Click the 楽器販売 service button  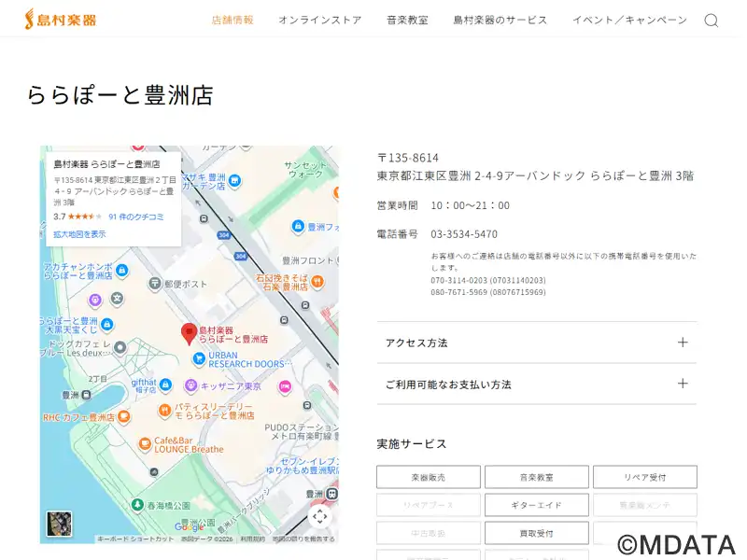pos(428,477)
